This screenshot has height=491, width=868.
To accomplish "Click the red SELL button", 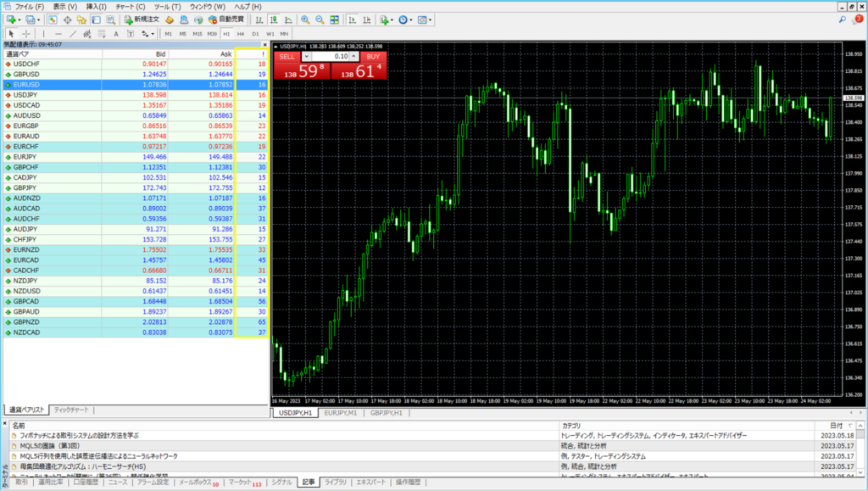I will coord(287,56).
